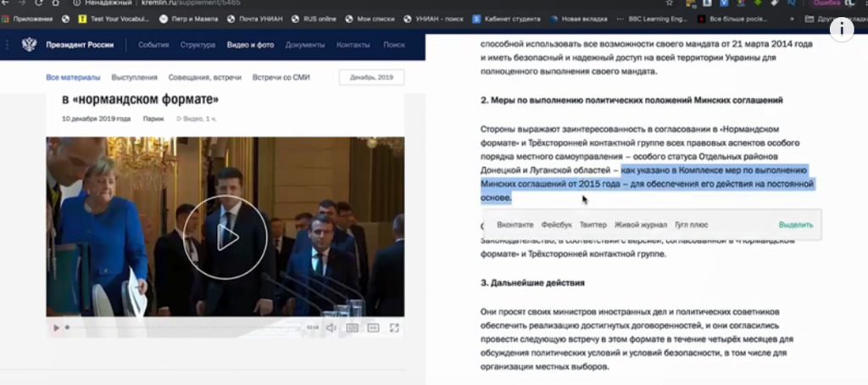
Task: Open the Контакты menu item
Action: click(x=353, y=45)
